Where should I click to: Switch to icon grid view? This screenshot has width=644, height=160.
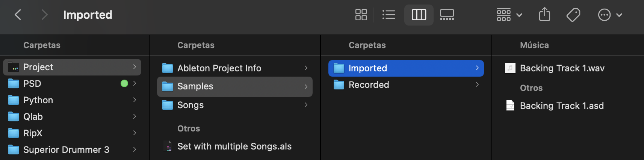click(361, 15)
